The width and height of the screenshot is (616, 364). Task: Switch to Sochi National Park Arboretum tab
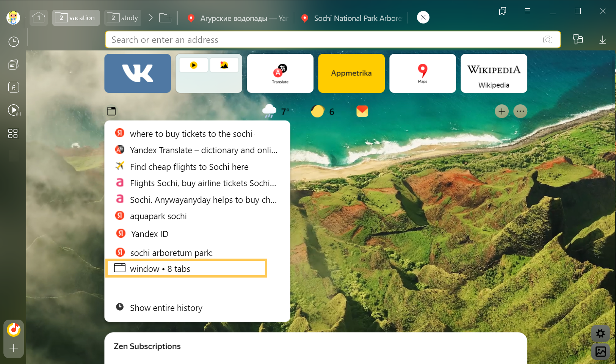[352, 18]
